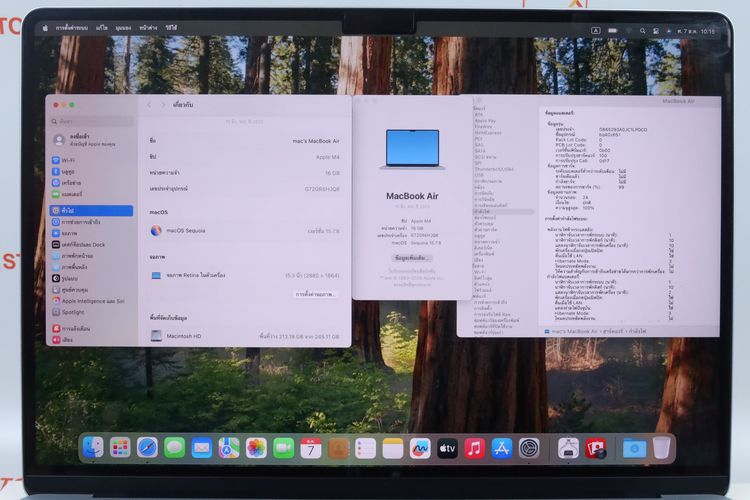750x500 pixels.
Task: Open Apple TV from the Dock
Action: [x=447, y=448]
